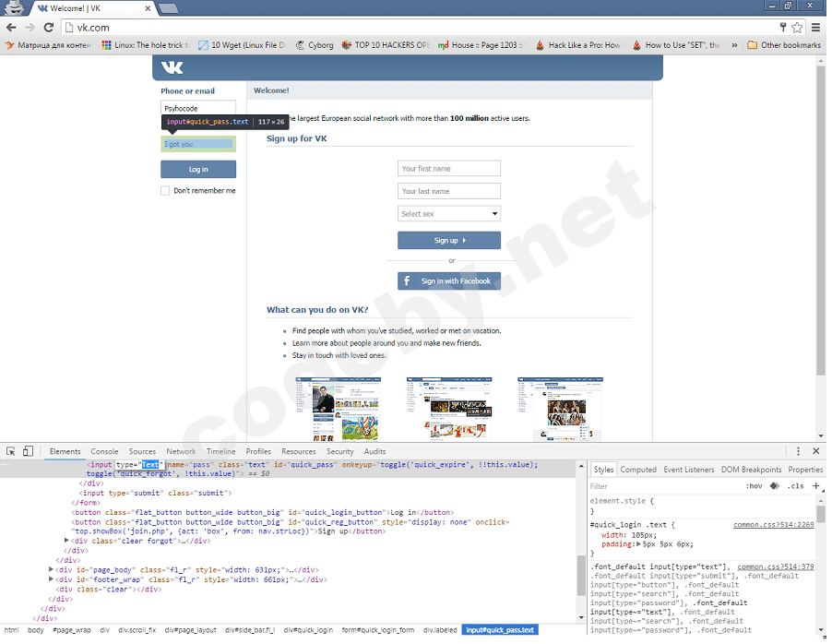Click new style rule plus icon
The image size is (832, 644).
[816, 486]
